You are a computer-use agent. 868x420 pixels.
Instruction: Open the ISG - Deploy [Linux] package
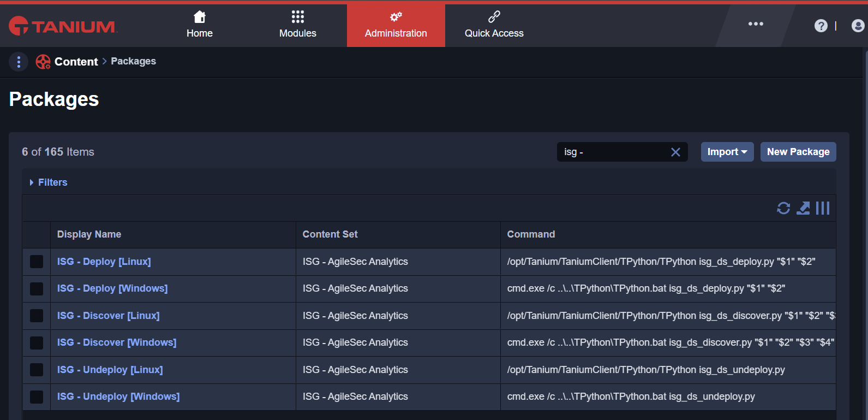click(x=104, y=262)
